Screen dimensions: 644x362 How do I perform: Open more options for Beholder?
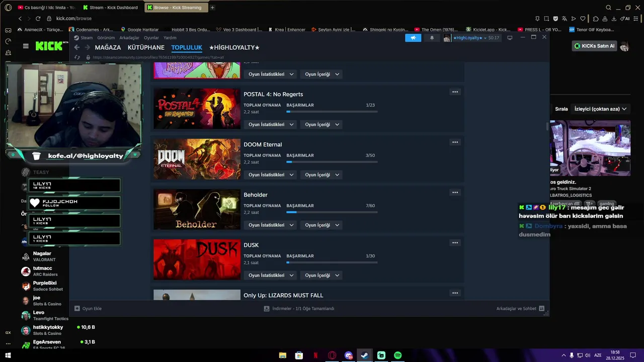point(455,193)
